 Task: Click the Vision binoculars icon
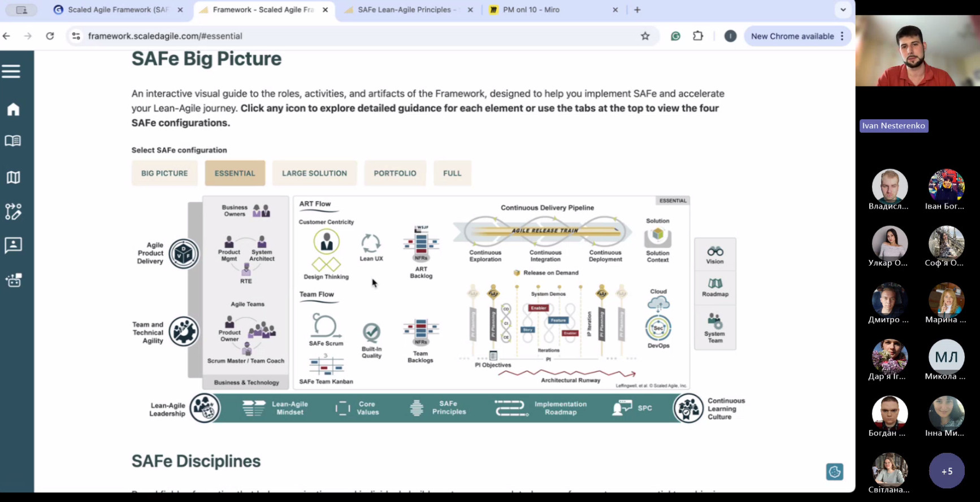click(715, 252)
